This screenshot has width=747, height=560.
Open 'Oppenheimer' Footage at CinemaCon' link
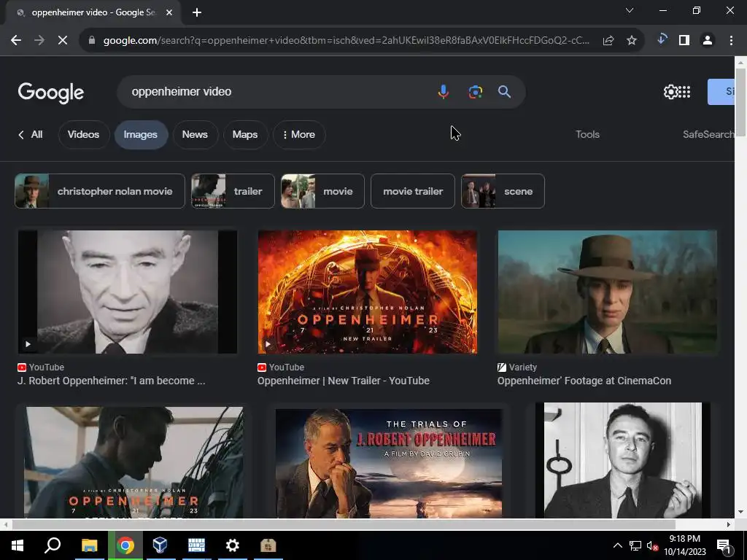pyautogui.click(x=584, y=381)
